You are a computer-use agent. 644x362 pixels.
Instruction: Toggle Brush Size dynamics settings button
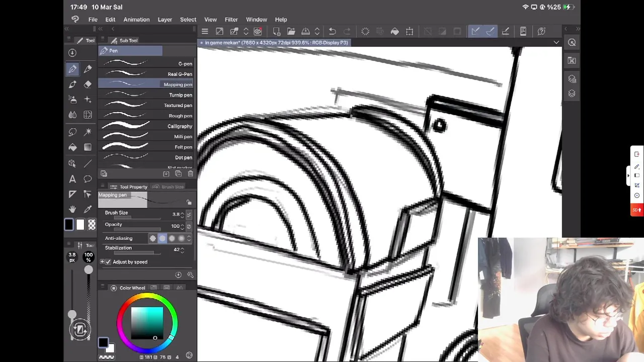coord(189,215)
